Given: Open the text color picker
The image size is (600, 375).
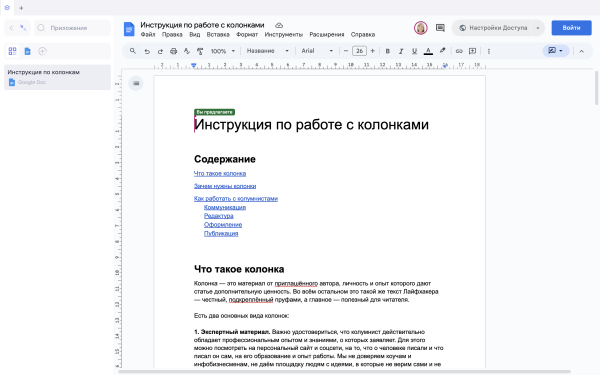Looking at the screenshot, I should pos(428,51).
